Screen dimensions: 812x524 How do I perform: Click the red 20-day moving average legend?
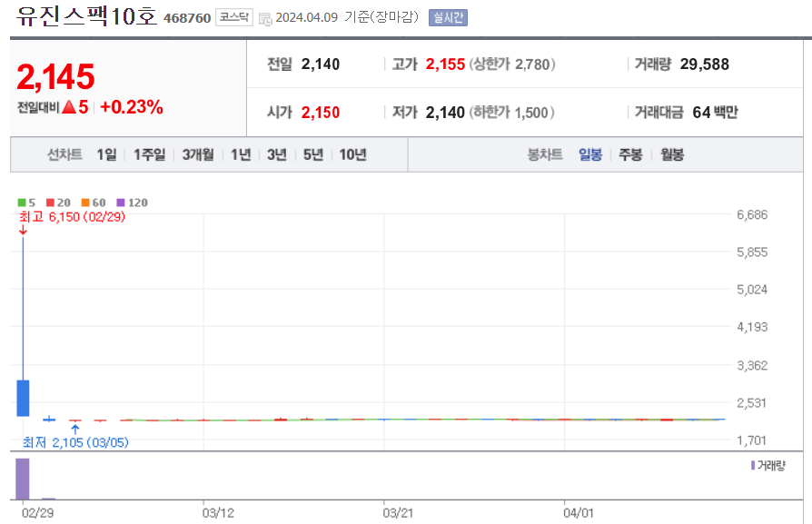(58, 203)
